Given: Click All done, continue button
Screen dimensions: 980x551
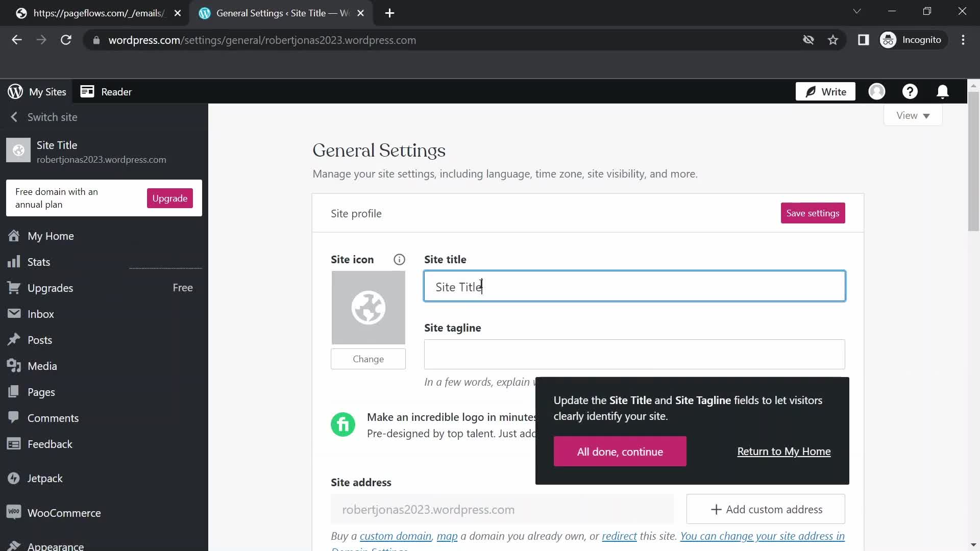Looking at the screenshot, I should click(620, 451).
